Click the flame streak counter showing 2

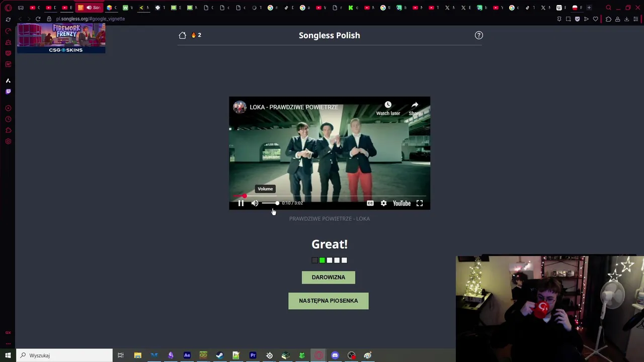[x=196, y=35]
